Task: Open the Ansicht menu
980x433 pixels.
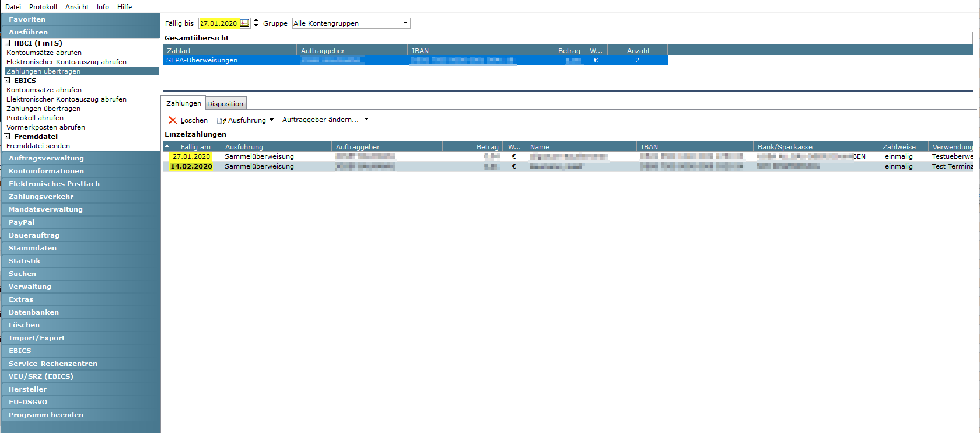Action: click(x=77, y=7)
